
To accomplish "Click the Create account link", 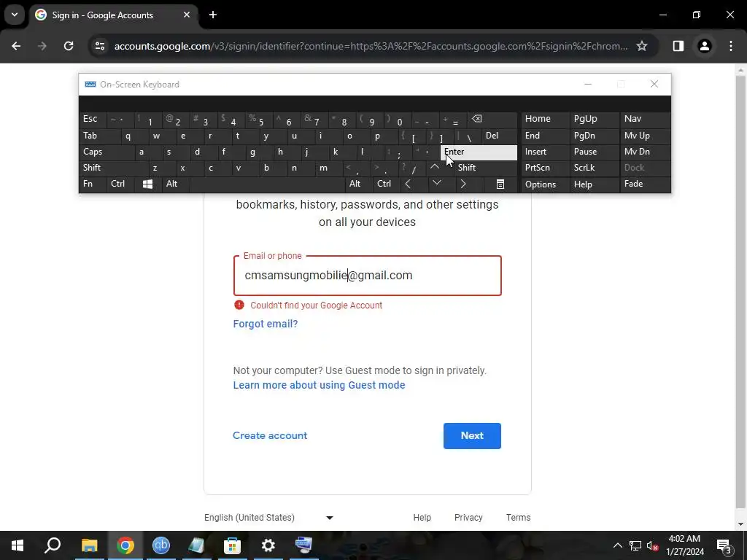I will click(x=270, y=435).
